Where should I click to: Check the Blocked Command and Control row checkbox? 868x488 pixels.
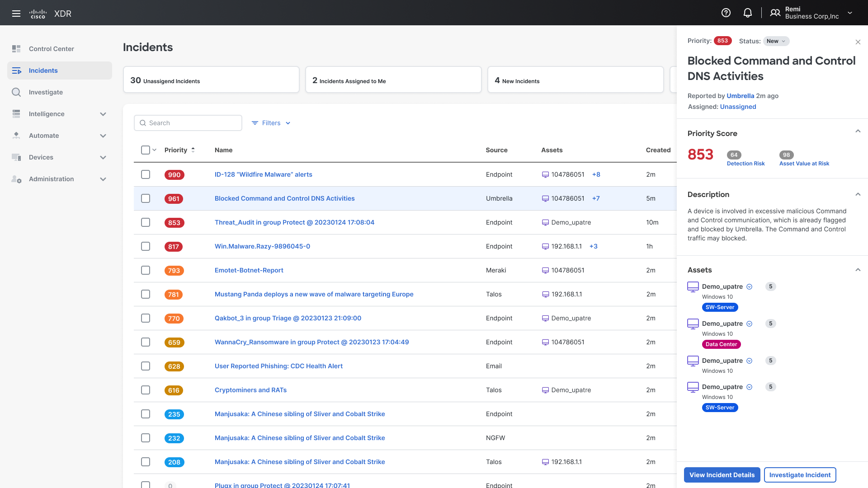coord(146,198)
